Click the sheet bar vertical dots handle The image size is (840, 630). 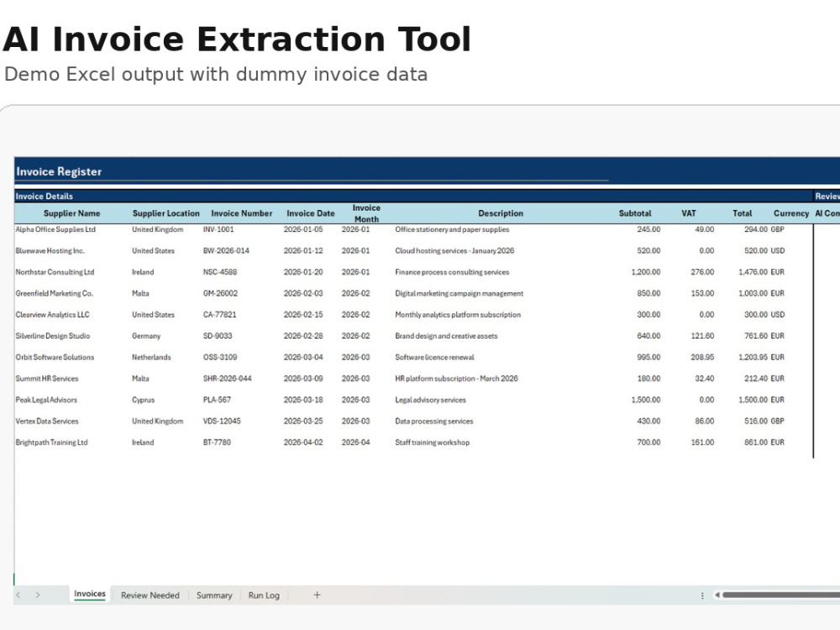pos(702,596)
